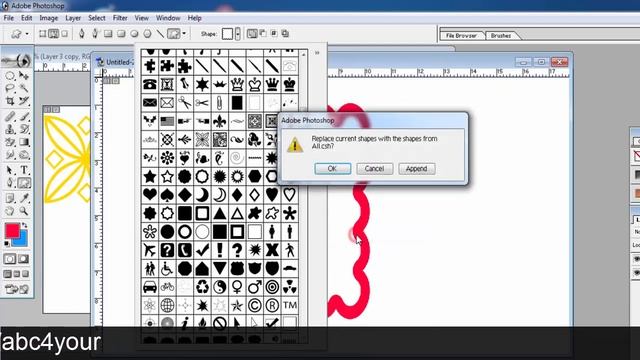This screenshot has width=640, height=360.
Task: Choose the solid five-point star shape
Action: pyautogui.click(x=150, y=176)
